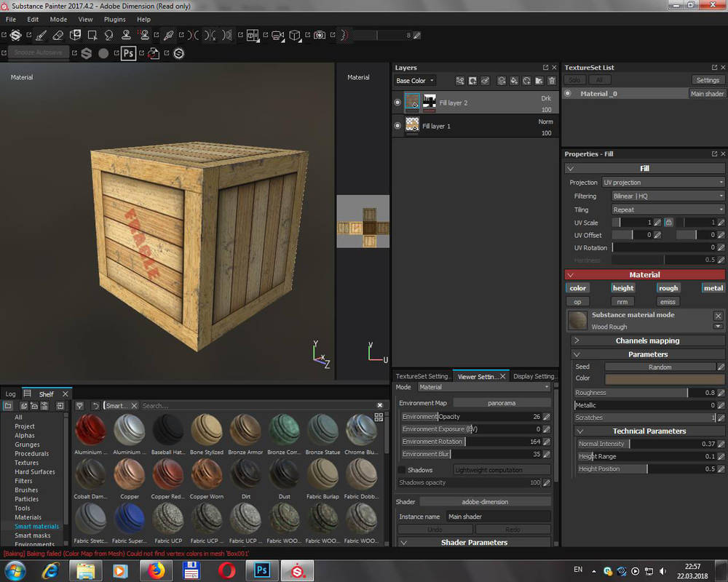This screenshot has height=582, width=728.
Task: Open the Edit menu
Action: [x=33, y=20]
